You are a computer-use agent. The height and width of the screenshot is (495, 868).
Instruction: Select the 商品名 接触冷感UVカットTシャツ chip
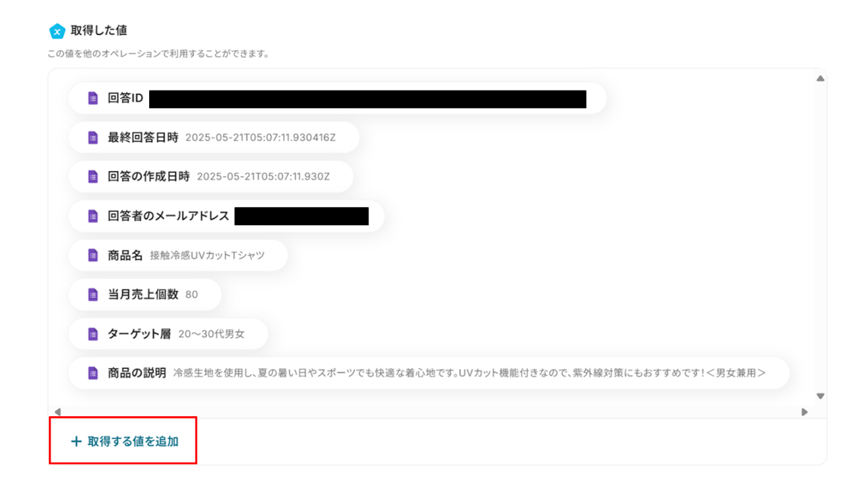[x=178, y=255]
